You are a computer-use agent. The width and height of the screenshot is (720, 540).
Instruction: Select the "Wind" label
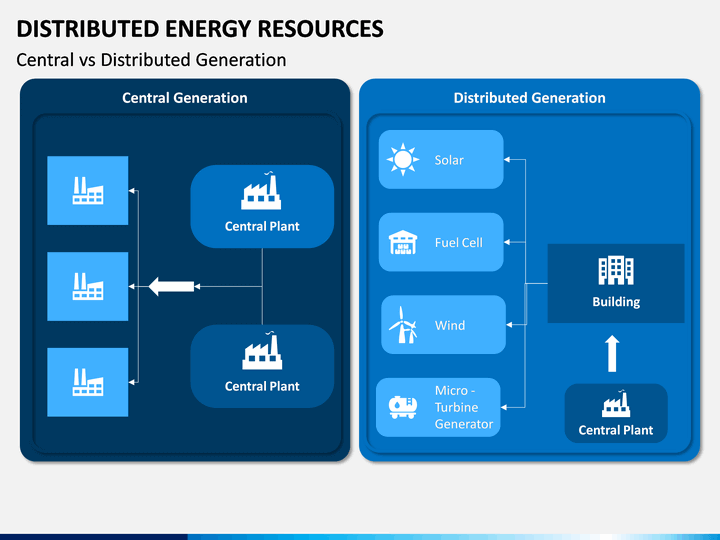pos(450,325)
